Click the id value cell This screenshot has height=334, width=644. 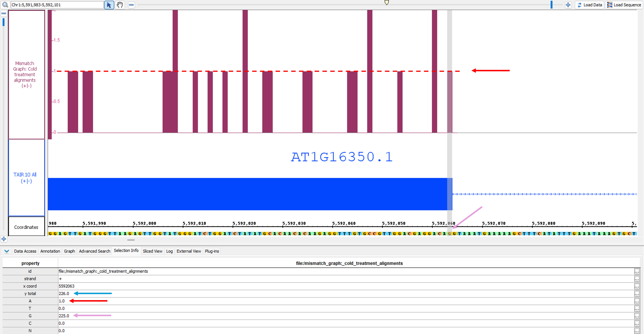pos(346,271)
